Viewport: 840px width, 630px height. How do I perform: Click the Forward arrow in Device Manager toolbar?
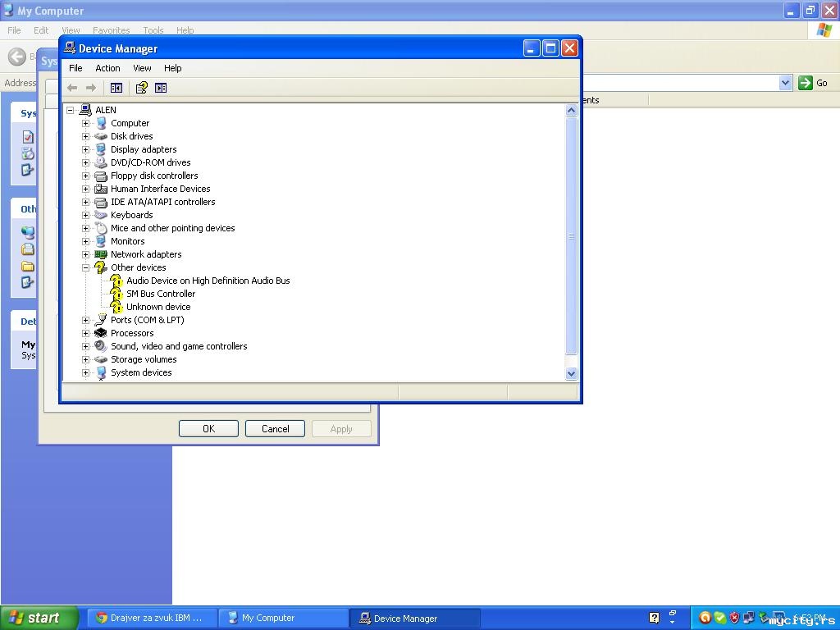91,88
